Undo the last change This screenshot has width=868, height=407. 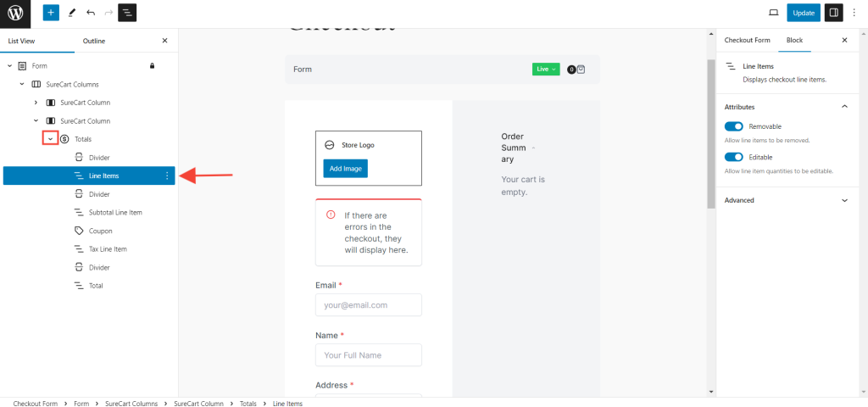click(x=91, y=13)
